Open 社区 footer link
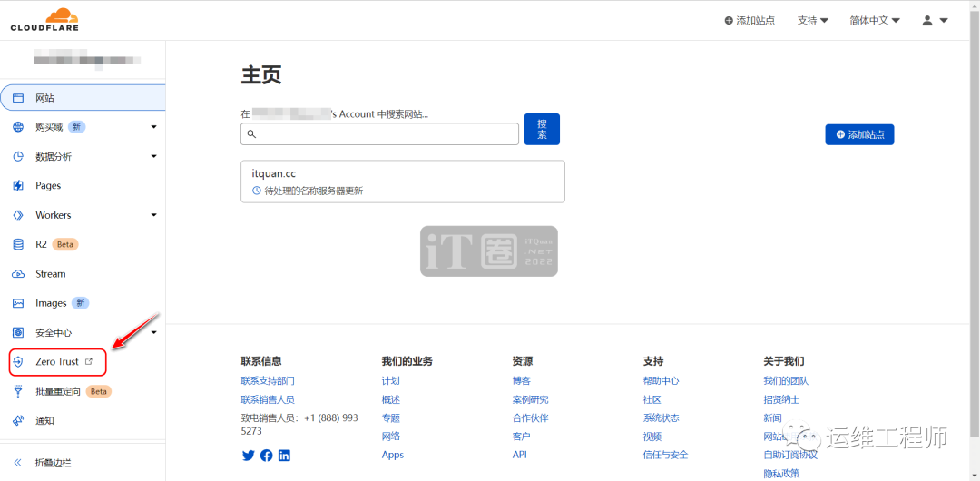The image size is (980, 481). [x=652, y=399]
